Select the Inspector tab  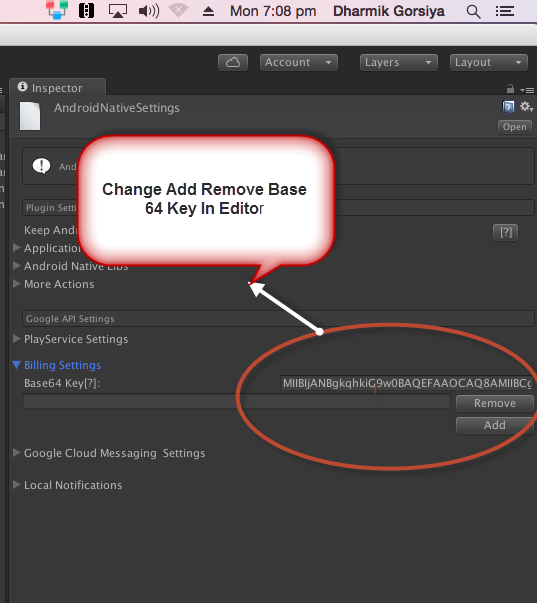57,88
